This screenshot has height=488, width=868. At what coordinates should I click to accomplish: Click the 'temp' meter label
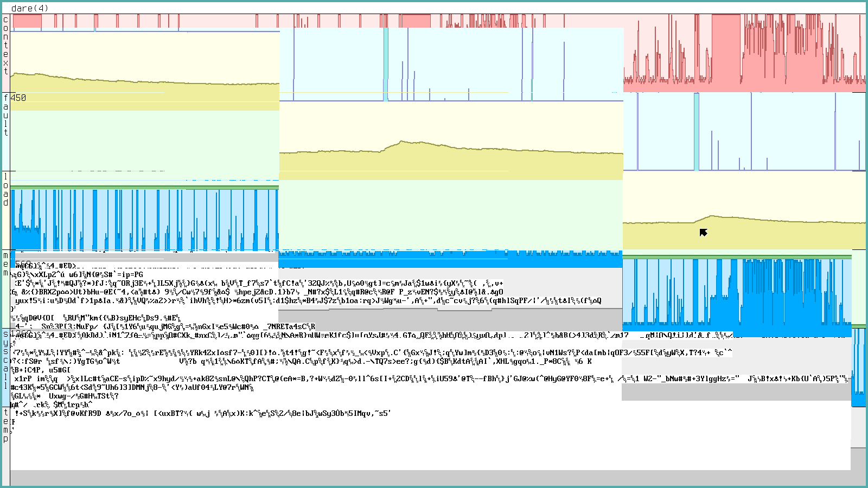[5, 426]
